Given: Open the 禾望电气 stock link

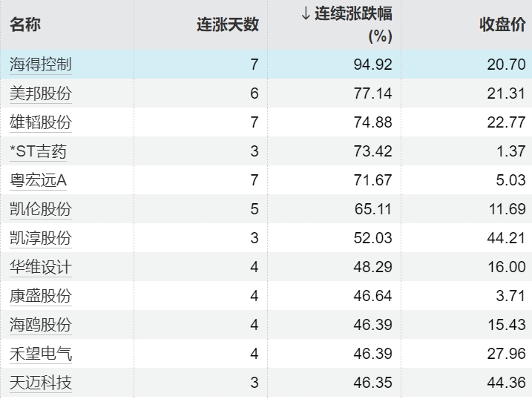Looking at the screenshot, I should click(x=41, y=354).
